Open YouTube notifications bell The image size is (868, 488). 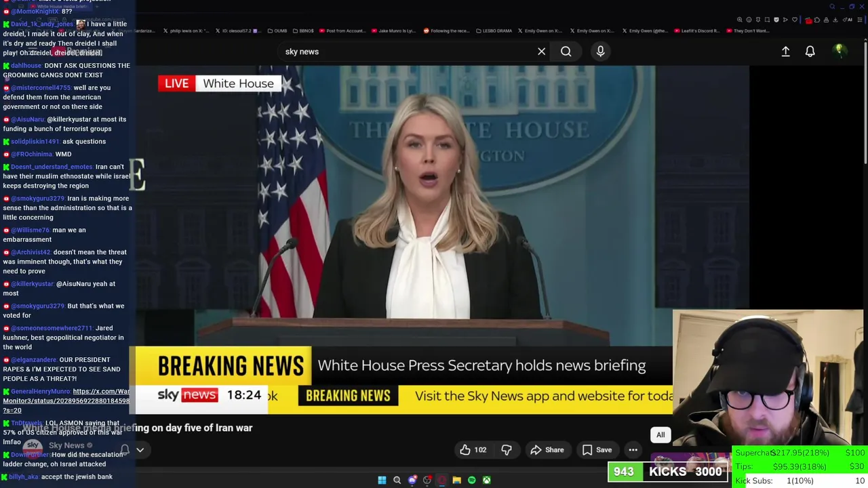tap(810, 52)
